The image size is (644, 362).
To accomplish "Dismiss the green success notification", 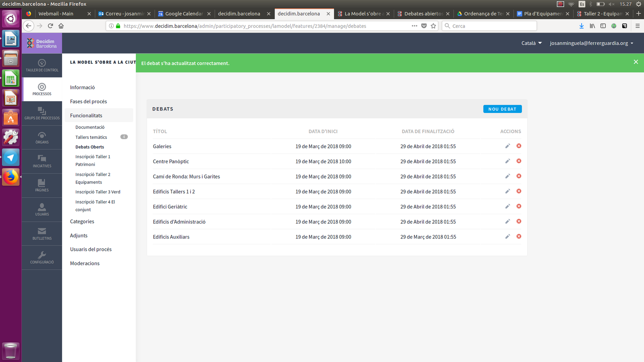I will (x=636, y=62).
